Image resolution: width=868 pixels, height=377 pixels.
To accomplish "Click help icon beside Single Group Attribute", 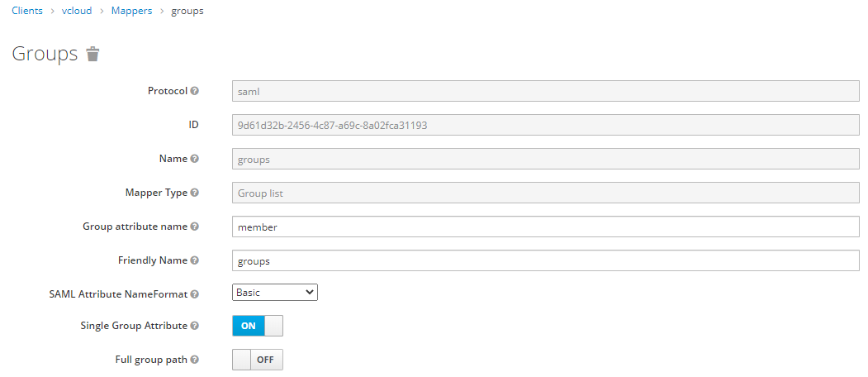I will click(x=195, y=326).
